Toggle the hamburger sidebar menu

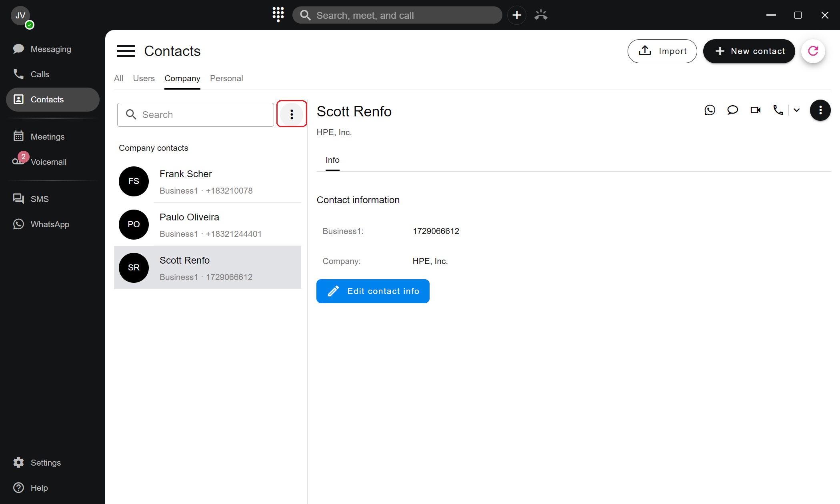click(126, 51)
